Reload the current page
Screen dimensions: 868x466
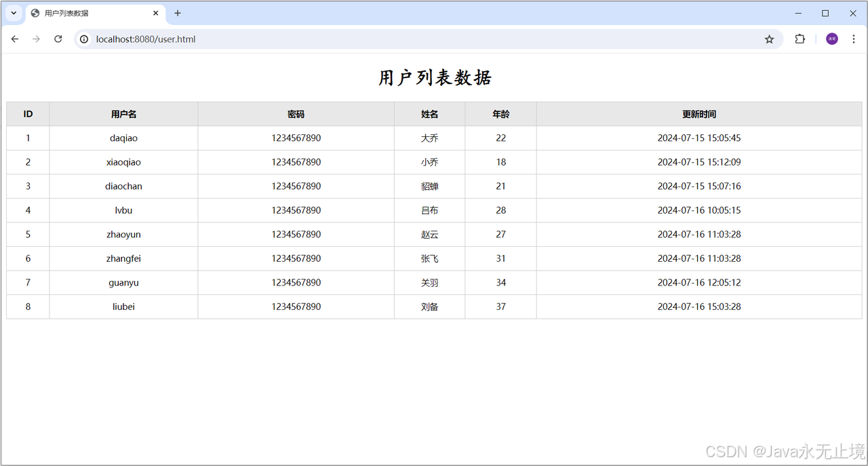click(58, 39)
